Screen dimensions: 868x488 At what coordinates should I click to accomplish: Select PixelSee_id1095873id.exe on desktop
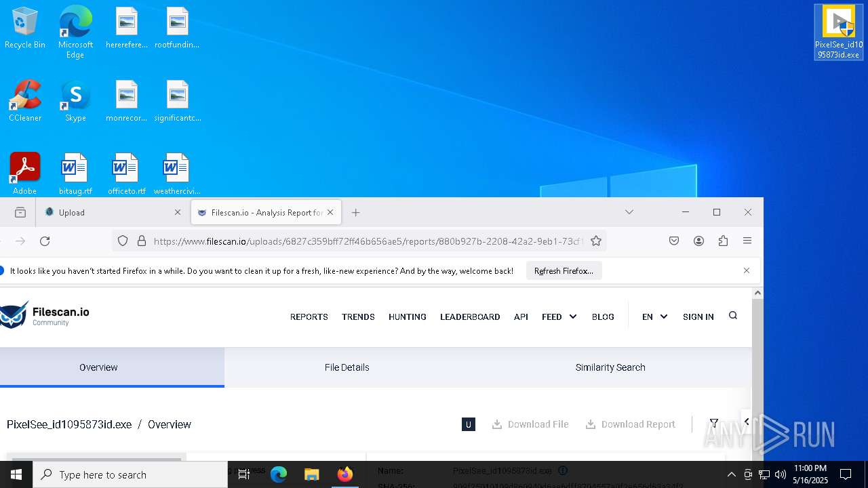[839, 33]
